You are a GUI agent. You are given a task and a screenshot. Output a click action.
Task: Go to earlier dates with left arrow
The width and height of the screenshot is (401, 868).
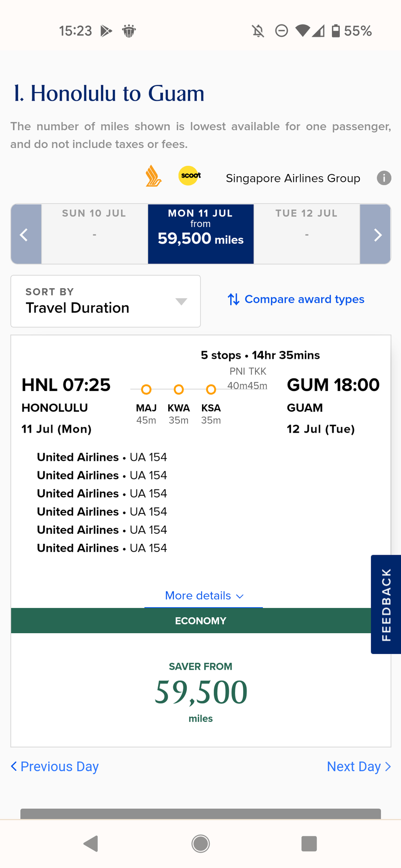[x=26, y=234]
